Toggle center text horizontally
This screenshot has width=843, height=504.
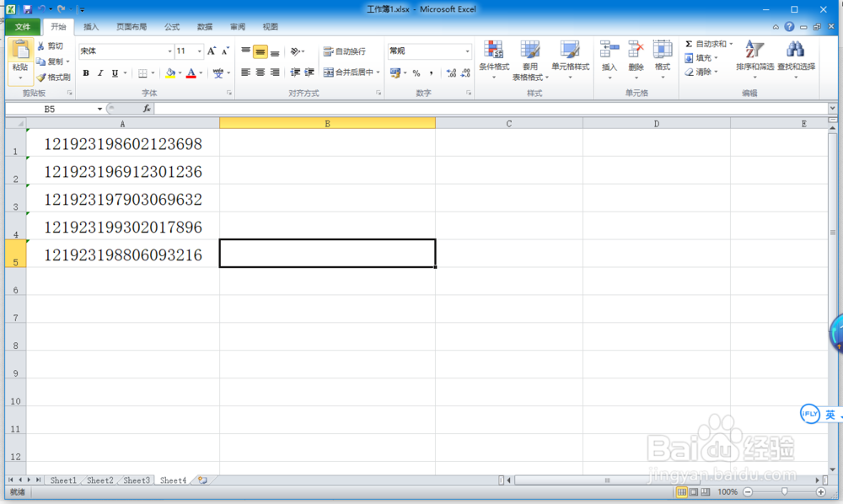260,72
